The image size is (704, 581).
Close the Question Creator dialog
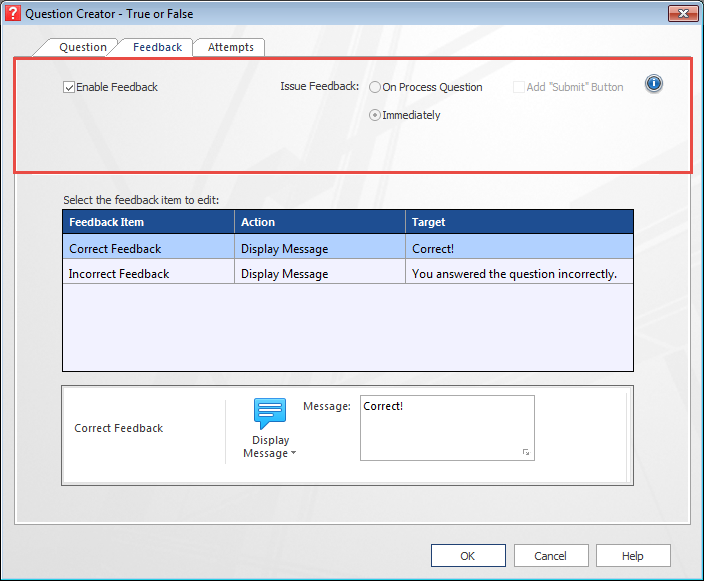[x=683, y=13]
